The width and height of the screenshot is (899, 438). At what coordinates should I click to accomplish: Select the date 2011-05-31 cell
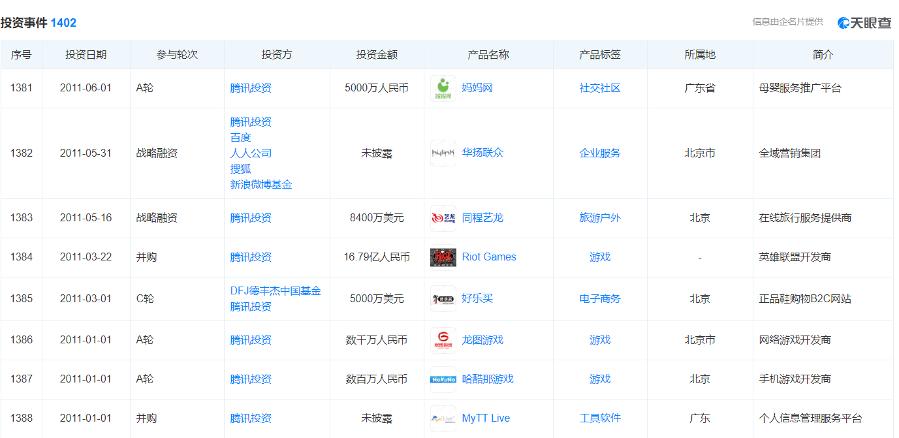[86, 153]
